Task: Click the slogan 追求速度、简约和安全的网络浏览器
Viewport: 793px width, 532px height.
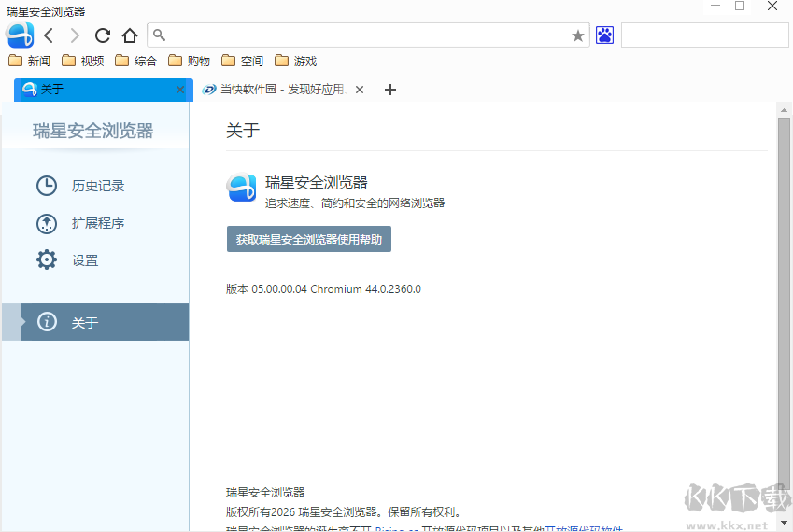Action: pyautogui.click(x=355, y=203)
